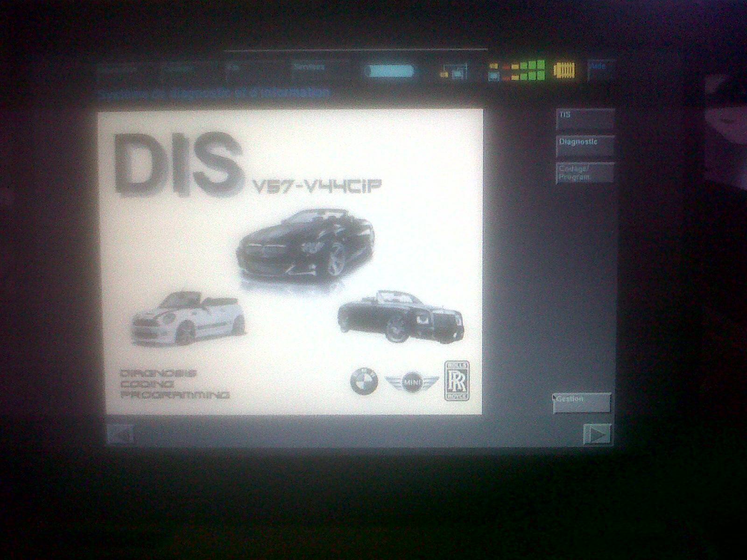The height and width of the screenshot is (560, 747).
Task: Click the V57-V44CIP version text
Action: tap(317, 186)
